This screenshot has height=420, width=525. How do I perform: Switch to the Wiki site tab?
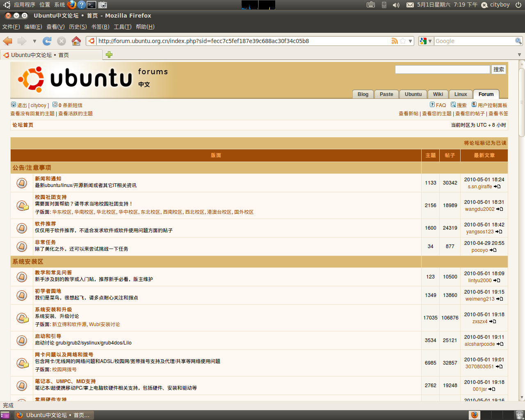(x=438, y=94)
